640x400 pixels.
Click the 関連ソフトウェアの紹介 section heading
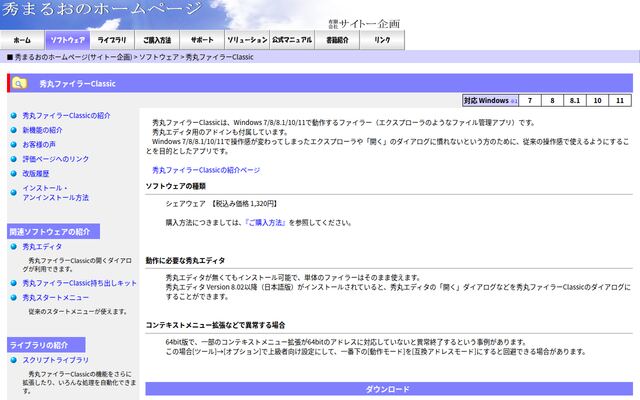53,231
